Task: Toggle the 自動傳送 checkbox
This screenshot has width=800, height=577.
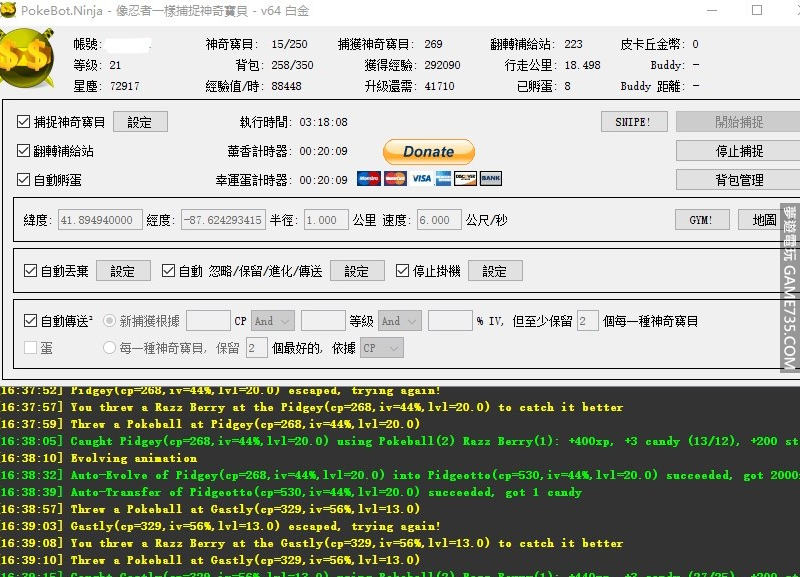Action: (x=31, y=321)
